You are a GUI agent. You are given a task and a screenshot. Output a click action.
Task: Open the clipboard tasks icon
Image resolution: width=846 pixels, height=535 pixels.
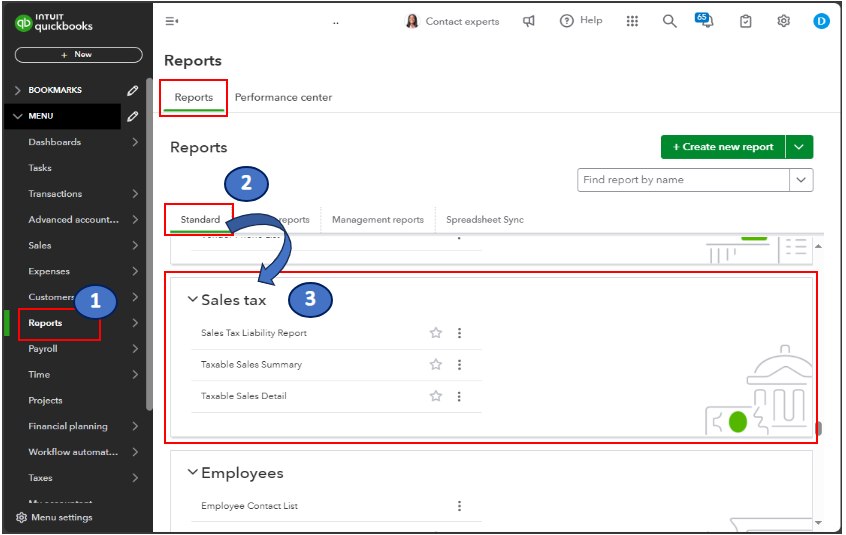745,21
